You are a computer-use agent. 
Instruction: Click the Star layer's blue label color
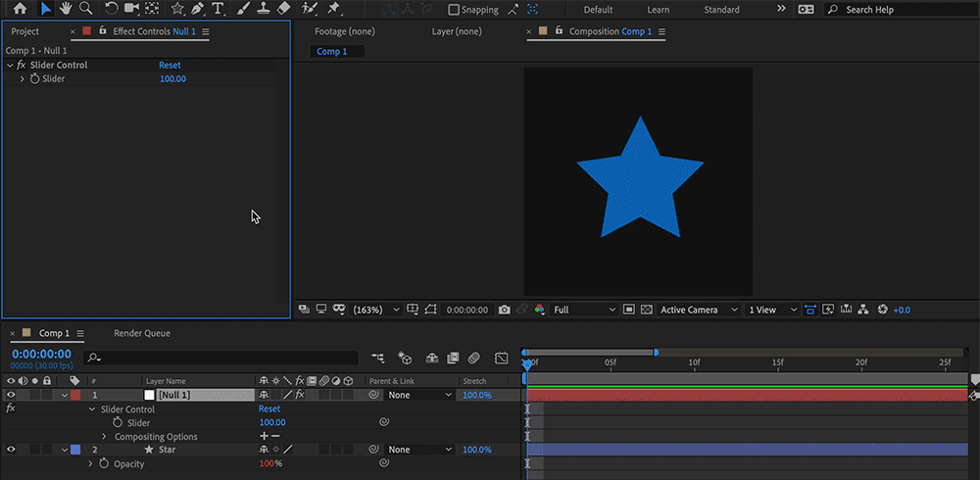(x=75, y=450)
